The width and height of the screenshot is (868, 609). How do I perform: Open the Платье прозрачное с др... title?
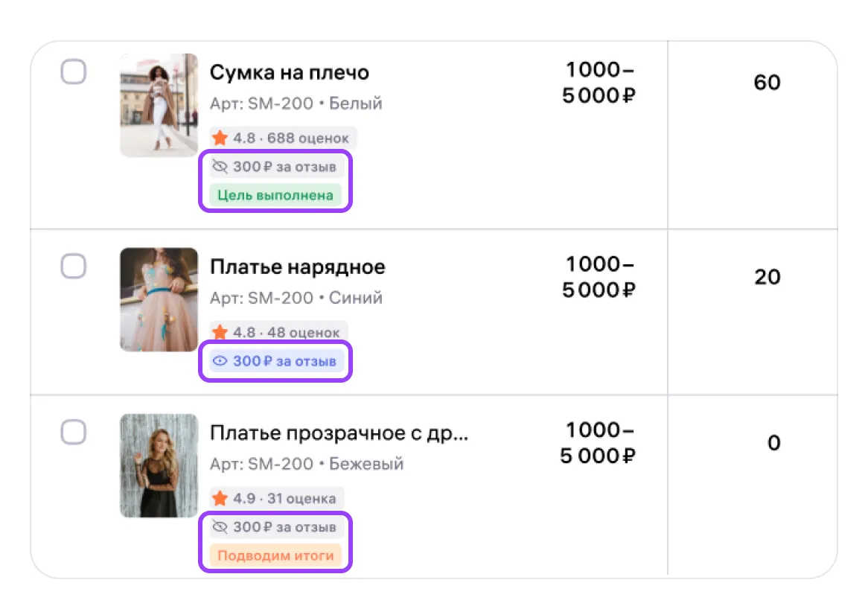(339, 433)
